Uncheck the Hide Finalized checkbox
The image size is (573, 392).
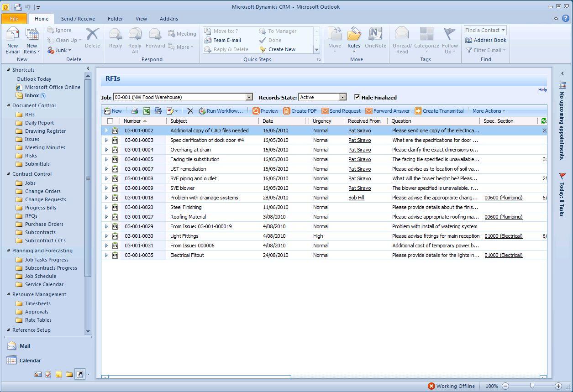pos(357,97)
